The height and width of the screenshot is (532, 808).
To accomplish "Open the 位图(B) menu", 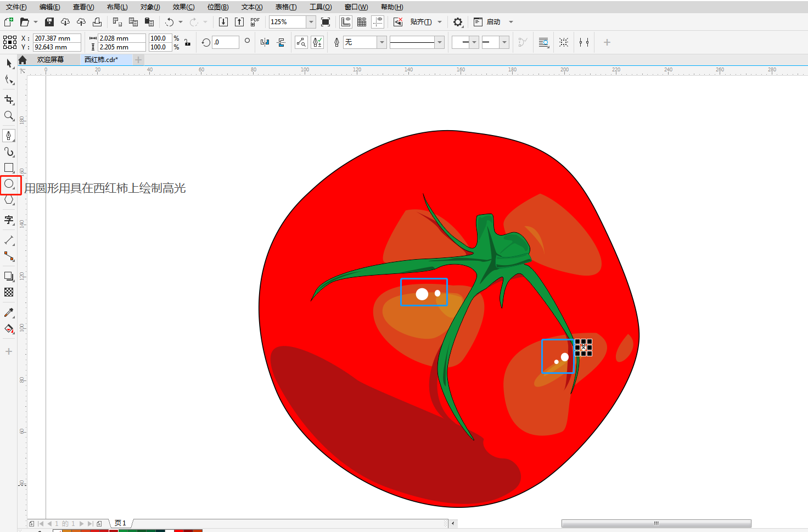I will 218,7.
